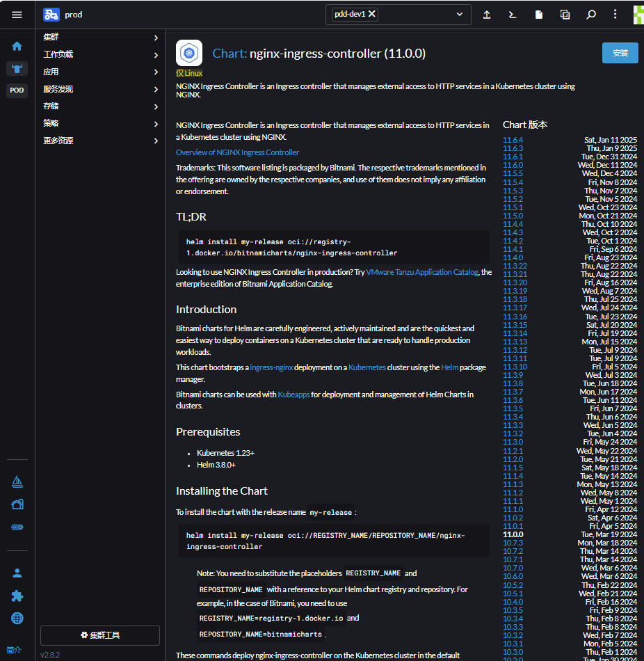This screenshot has width=644, height=661.
Task: Click the 简介 link at bottom left
Action: (13, 650)
